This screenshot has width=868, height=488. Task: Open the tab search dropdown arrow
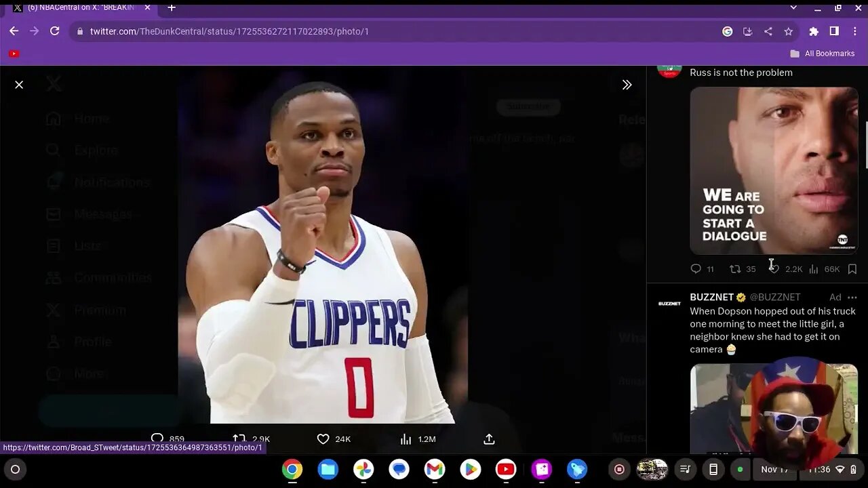pyautogui.click(x=793, y=7)
